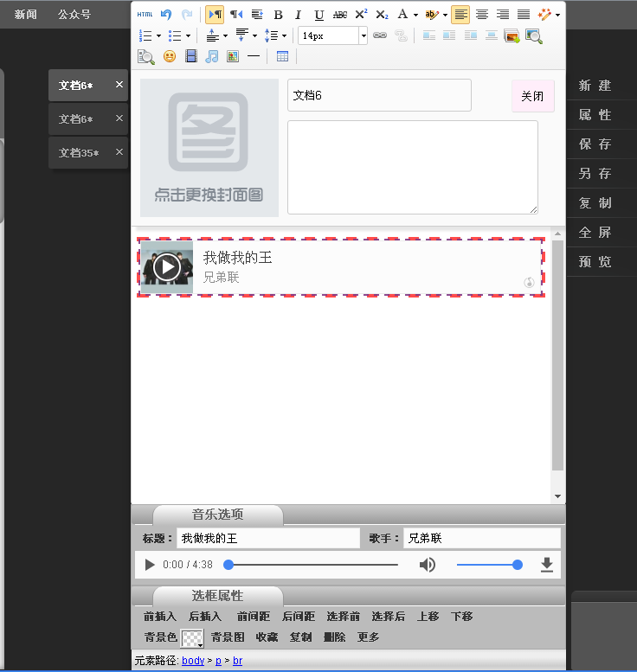Insert music with the note icon
637x672 pixels.
point(211,56)
